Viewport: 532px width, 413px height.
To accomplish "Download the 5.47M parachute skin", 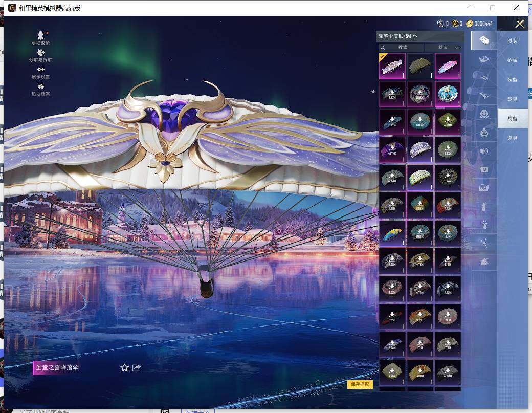I will pos(392,122).
